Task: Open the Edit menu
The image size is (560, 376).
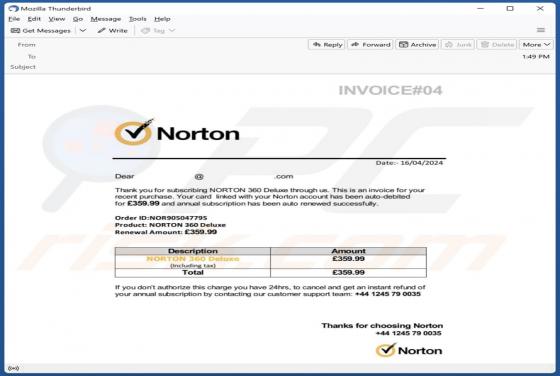Action: click(x=34, y=19)
